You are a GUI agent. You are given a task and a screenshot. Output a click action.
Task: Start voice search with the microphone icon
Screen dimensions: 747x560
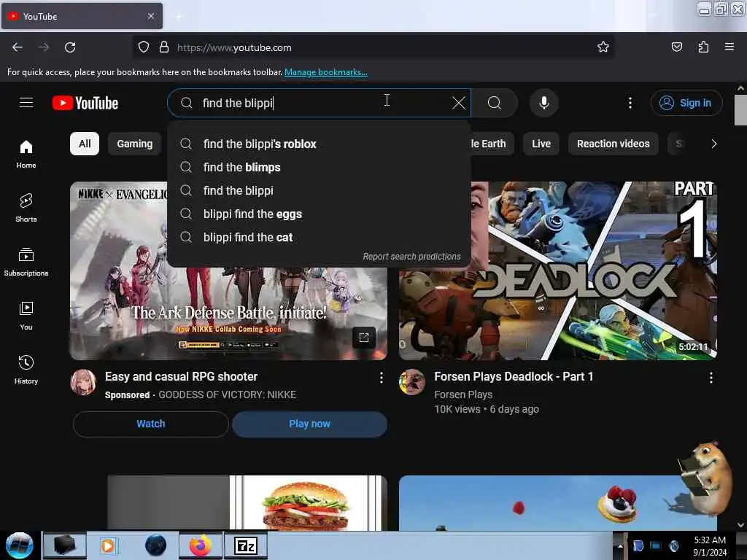543,103
